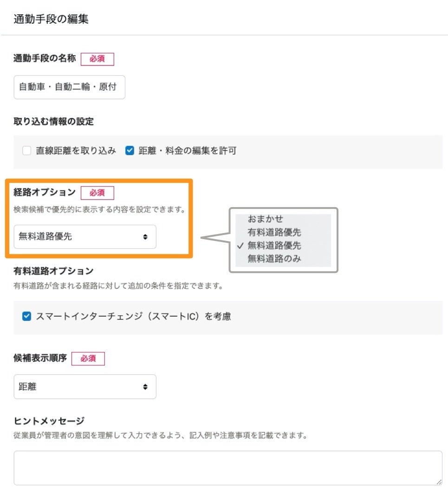Click the stepper arrows in 無料道路優先 selector
This screenshot has height=495, width=448.
[146, 237]
